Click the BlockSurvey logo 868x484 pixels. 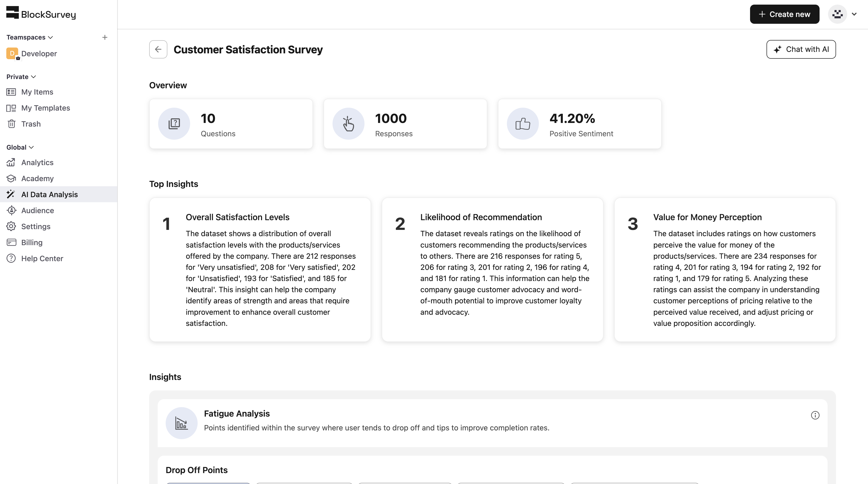tap(41, 14)
